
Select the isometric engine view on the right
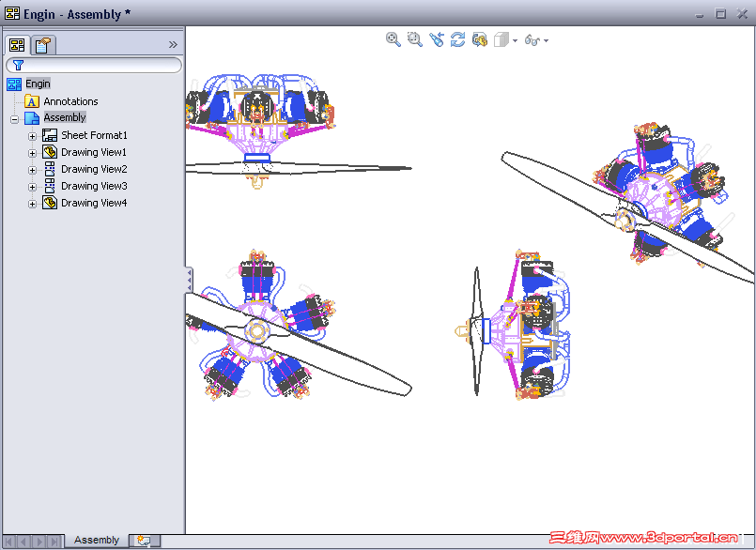click(x=627, y=203)
